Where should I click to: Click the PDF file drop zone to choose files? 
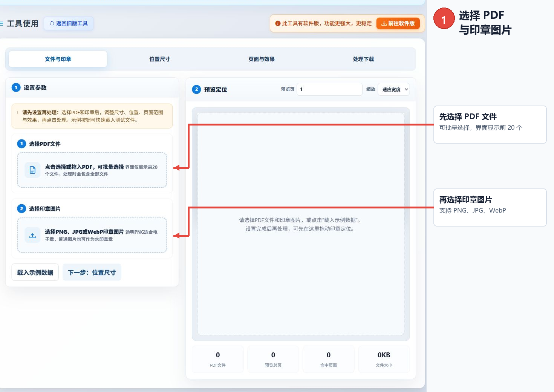coord(92,170)
